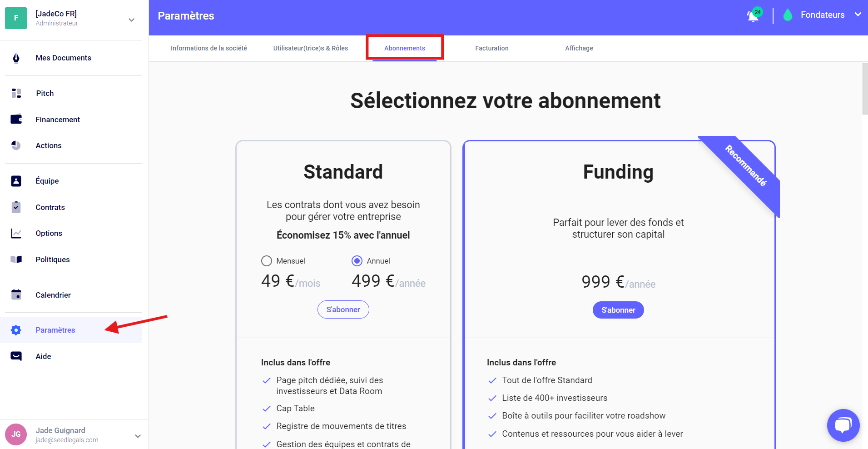The width and height of the screenshot is (868, 449).
Task: Open the Politiques sidebar item
Action: pos(53,259)
